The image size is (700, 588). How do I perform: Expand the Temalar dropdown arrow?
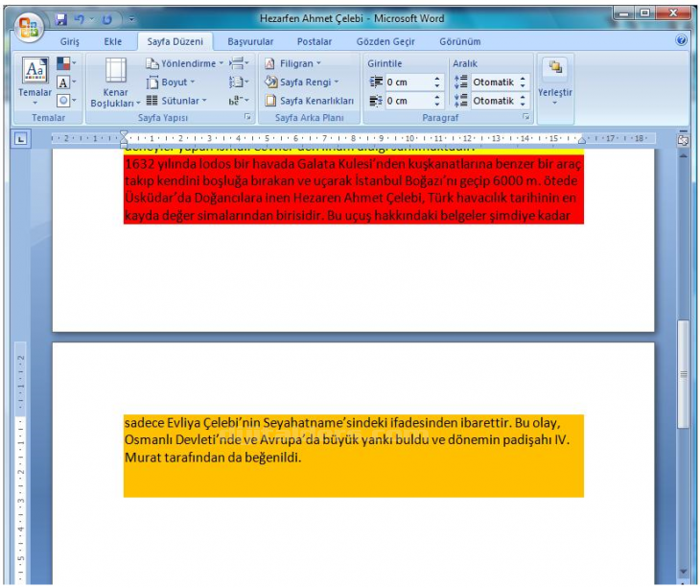(35, 104)
